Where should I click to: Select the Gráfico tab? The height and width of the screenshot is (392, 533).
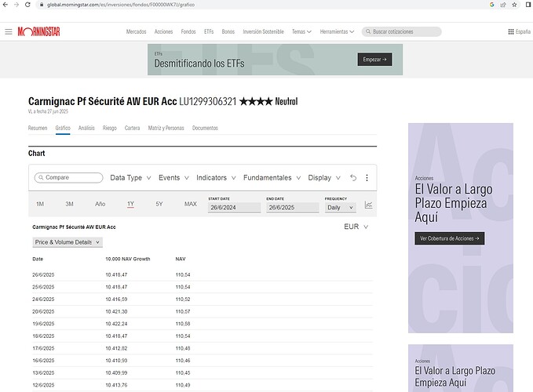pos(63,128)
